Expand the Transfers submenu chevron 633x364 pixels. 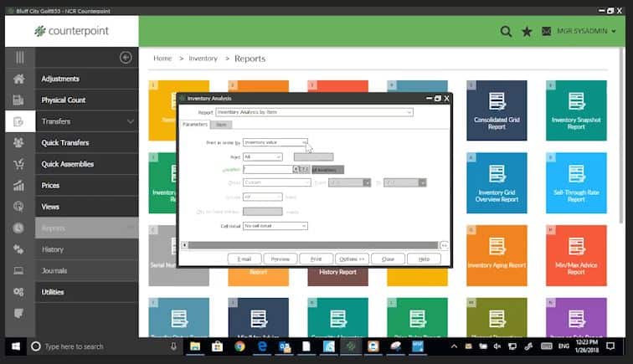tap(130, 121)
